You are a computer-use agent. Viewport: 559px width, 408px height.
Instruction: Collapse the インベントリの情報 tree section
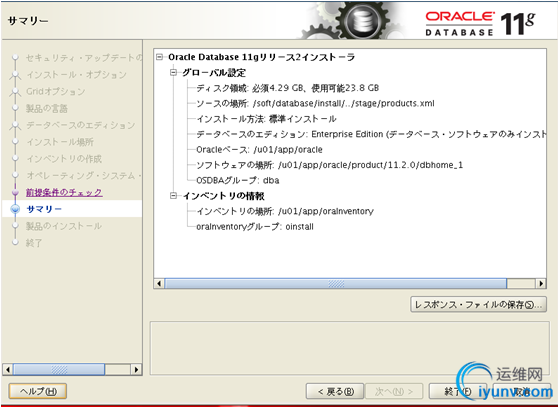[173, 196]
